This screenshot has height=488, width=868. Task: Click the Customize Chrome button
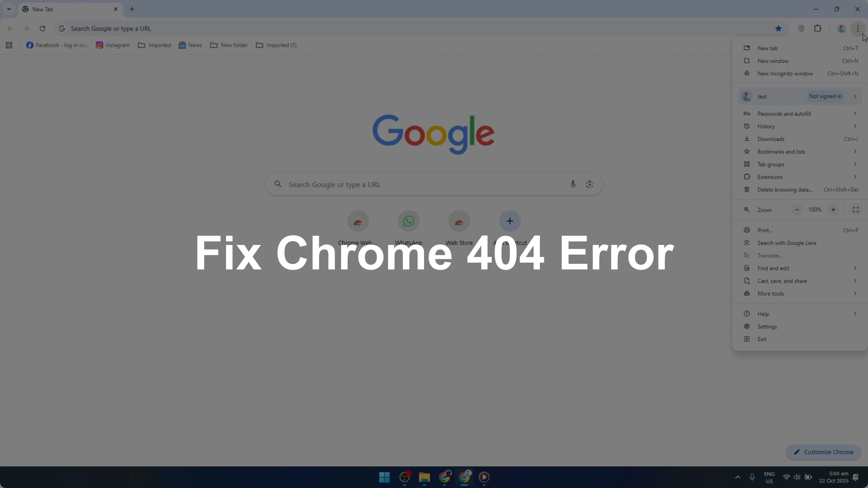[823, 452]
